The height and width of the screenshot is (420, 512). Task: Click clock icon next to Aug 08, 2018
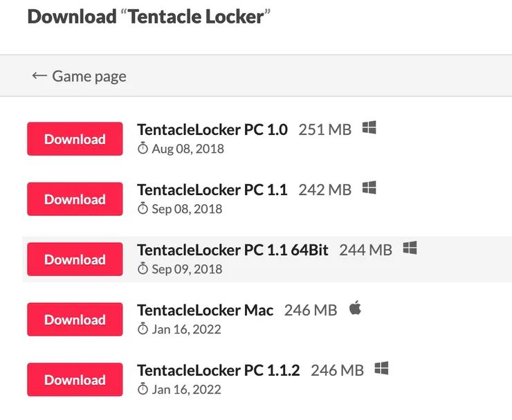pyautogui.click(x=143, y=149)
